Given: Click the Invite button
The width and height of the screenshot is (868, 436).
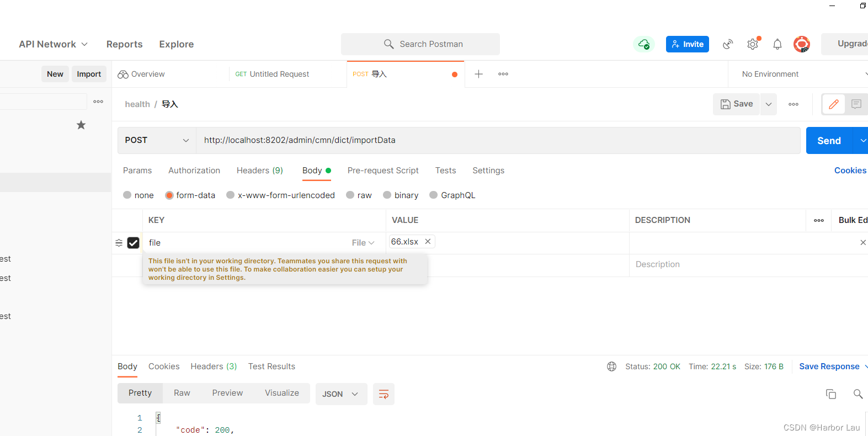Looking at the screenshot, I should [688, 44].
